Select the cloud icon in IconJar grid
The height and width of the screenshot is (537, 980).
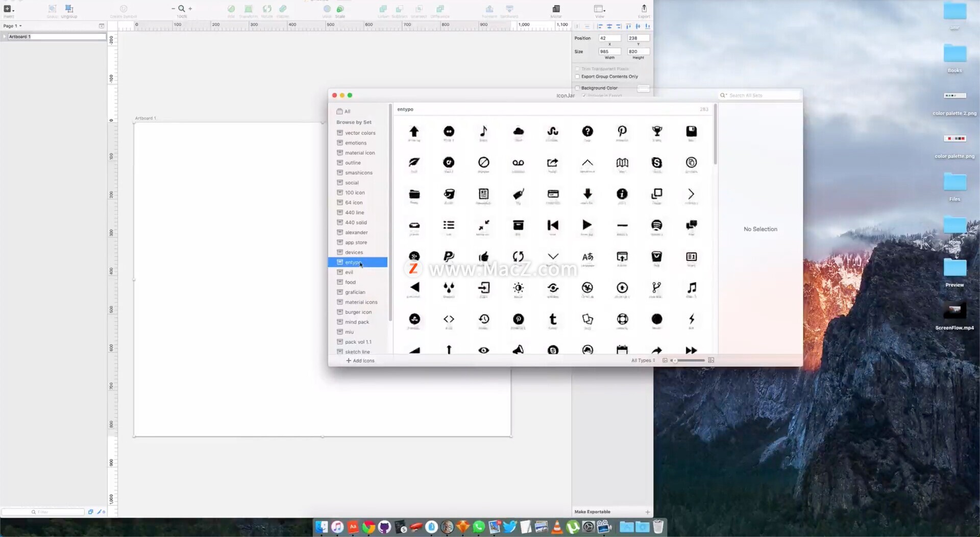(518, 131)
